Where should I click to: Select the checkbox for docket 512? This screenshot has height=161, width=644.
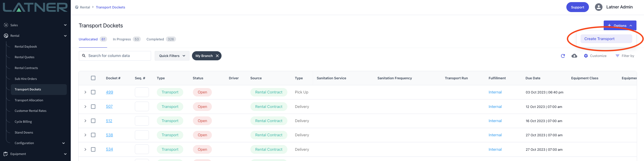[93, 121]
